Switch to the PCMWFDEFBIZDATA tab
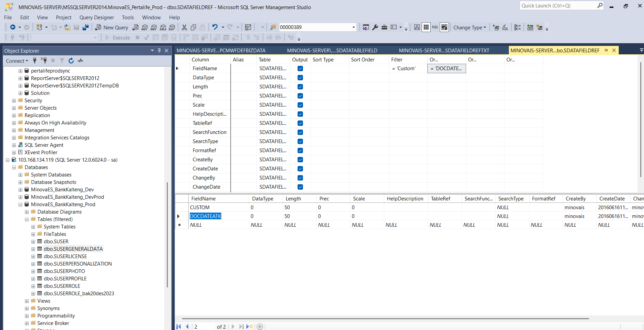The image size is (644, 330). (x=221, y=50)
